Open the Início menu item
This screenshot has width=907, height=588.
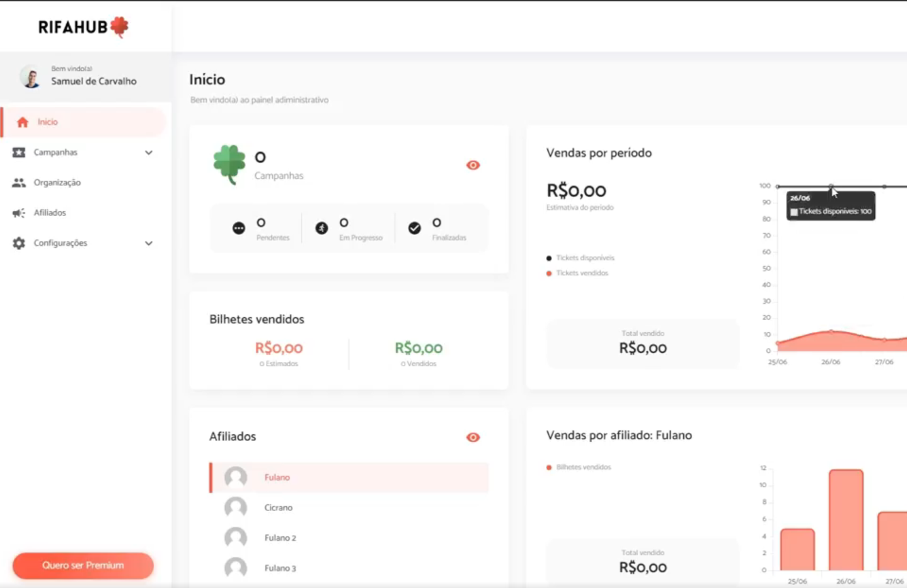click(x=84, y=122)
